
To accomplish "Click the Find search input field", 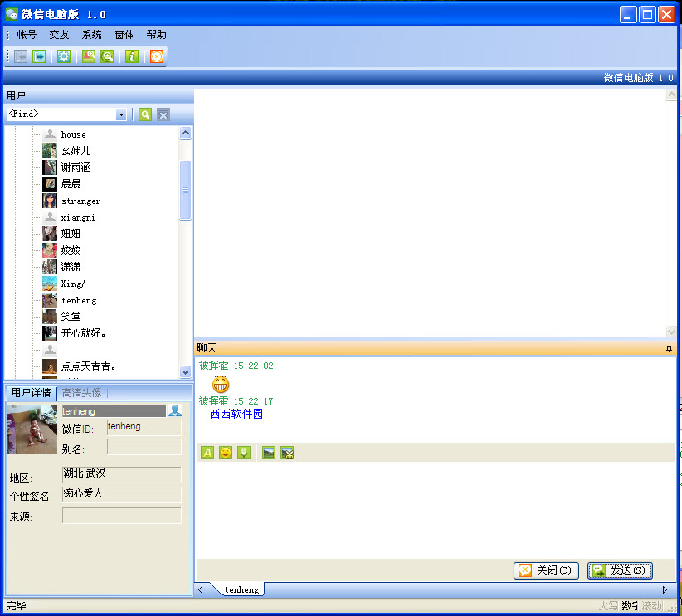I will click(61, 114).
